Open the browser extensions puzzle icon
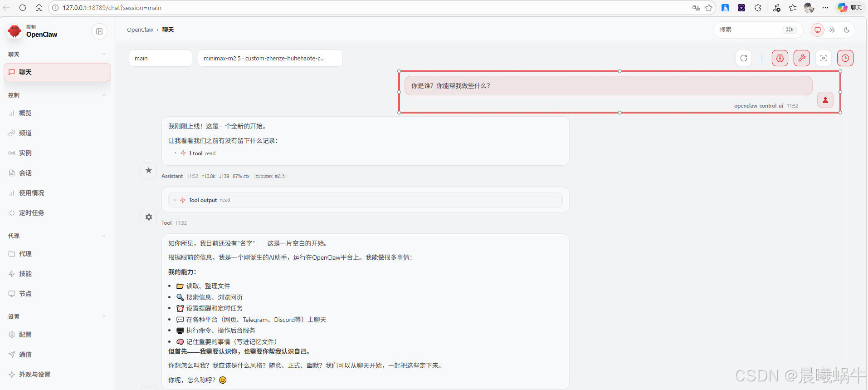868x390 pixels. click(758, 8)
